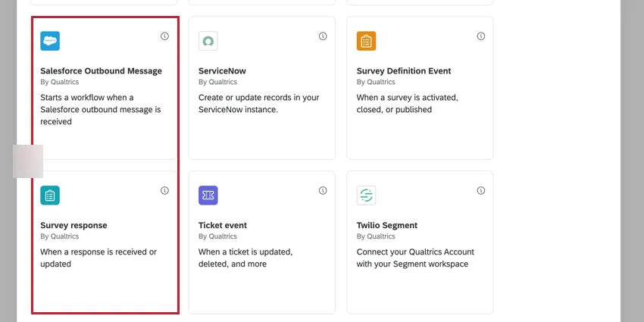The image size is (644, 322).
Task: Choose the ServiceNow card title
Action: point(222,71)
